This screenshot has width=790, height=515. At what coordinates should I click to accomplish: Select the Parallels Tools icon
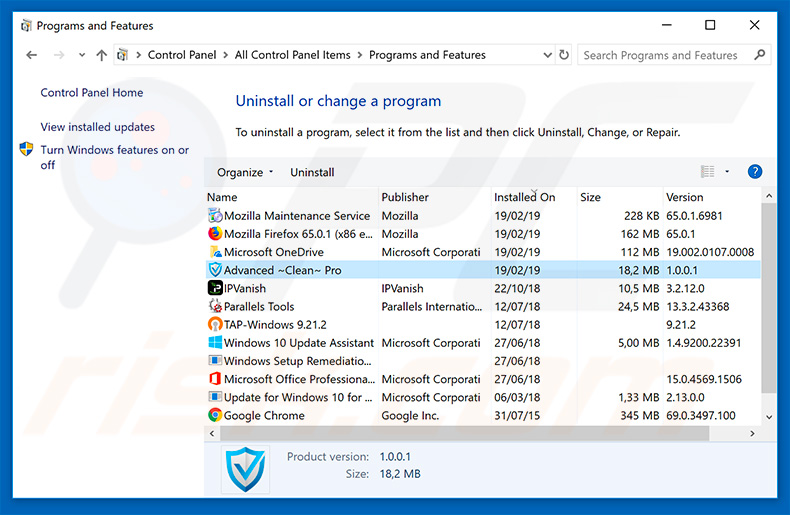215,306
